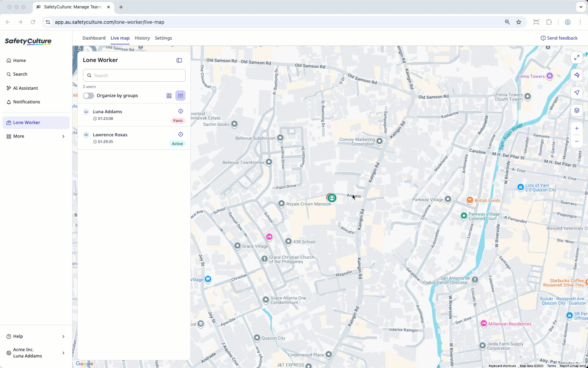Open map layers options
Image resolution: width=588 pixels, height=368 pixels.
click(x=577, y=110)
